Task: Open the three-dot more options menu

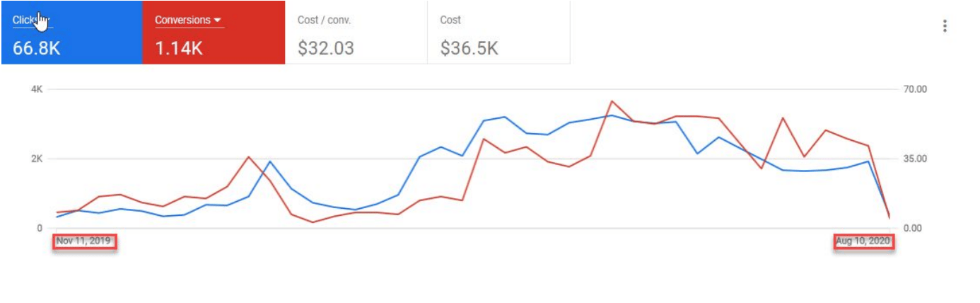Action: (x=945, y=26)
